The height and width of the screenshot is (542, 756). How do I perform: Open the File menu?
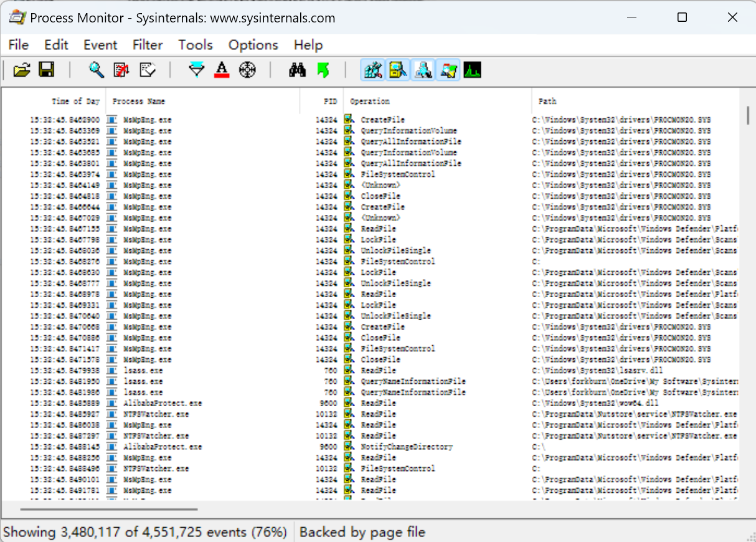[x=19, y=45]
